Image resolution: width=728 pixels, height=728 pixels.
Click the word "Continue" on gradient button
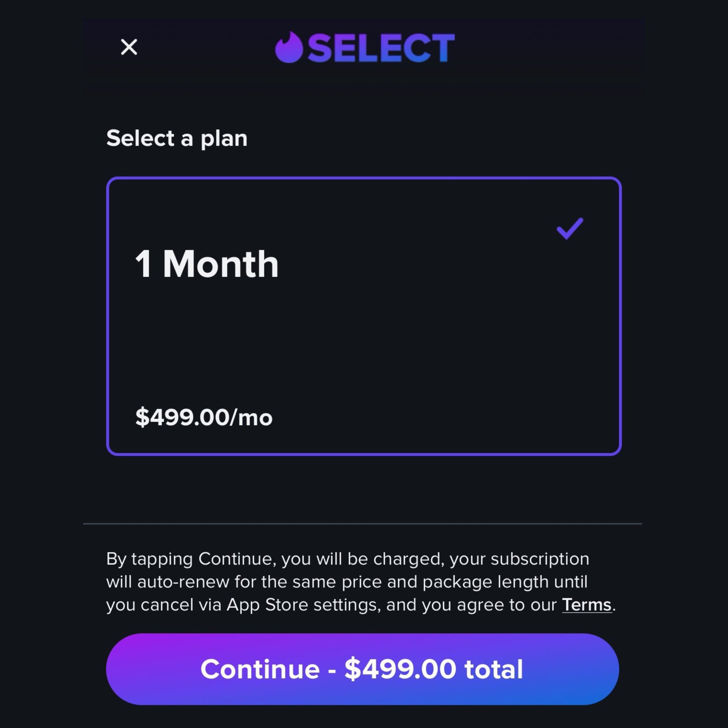(x=260, y=669)
